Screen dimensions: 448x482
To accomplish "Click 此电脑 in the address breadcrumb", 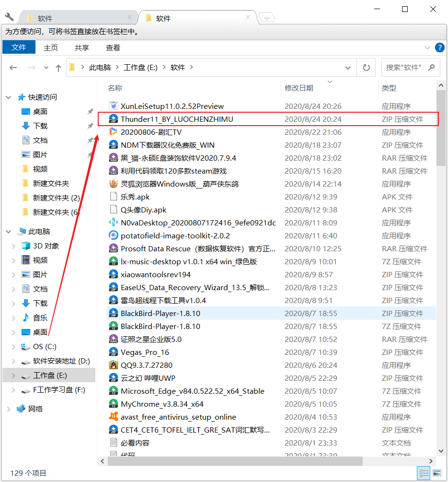I will tap(100, 68).
